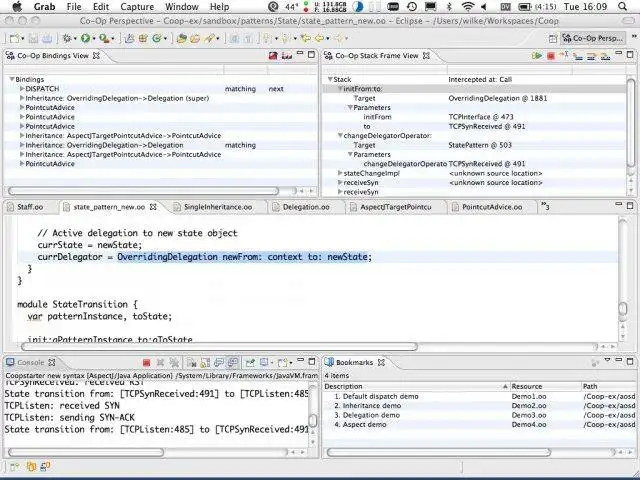Click the Pin Console icon
This screenshot has width=640, height=480.
tap(250, 362)
